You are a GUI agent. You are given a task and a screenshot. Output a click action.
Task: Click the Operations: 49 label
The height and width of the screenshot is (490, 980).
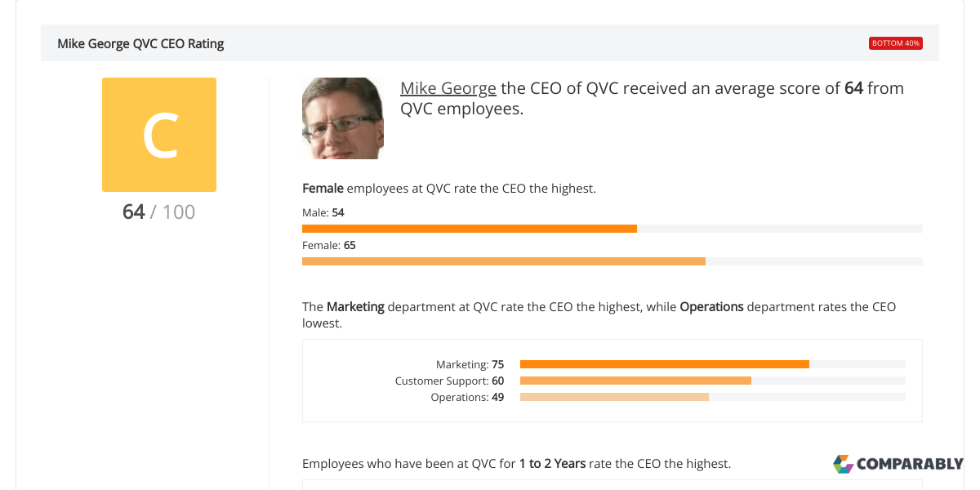click(467, 397)
